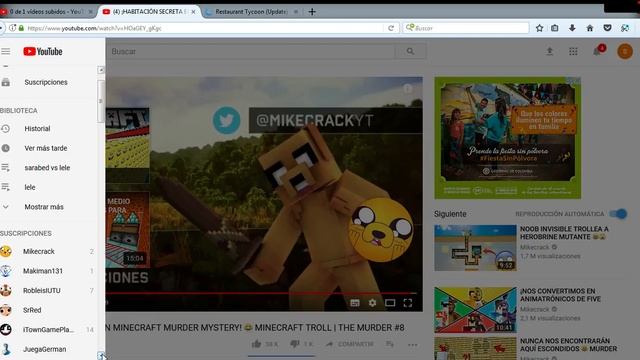
Task: Open the more actions three dots
Action: (412, 345)
